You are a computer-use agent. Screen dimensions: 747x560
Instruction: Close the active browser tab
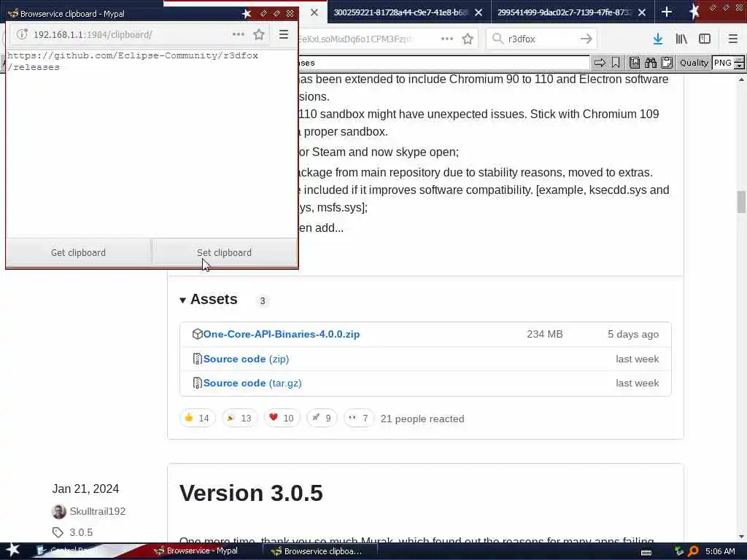coord(314,12)
